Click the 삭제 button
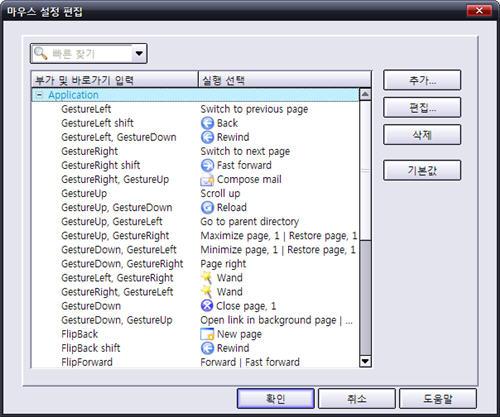 click(422, 135)
